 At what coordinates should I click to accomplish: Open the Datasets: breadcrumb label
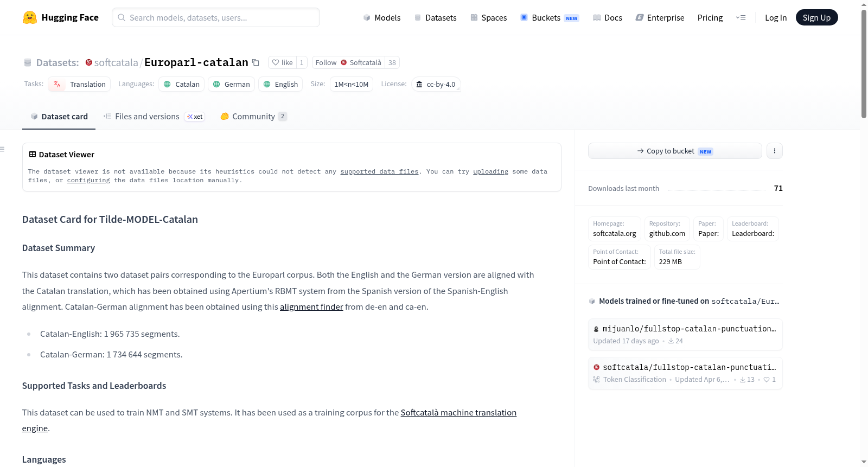click(58, 62)
